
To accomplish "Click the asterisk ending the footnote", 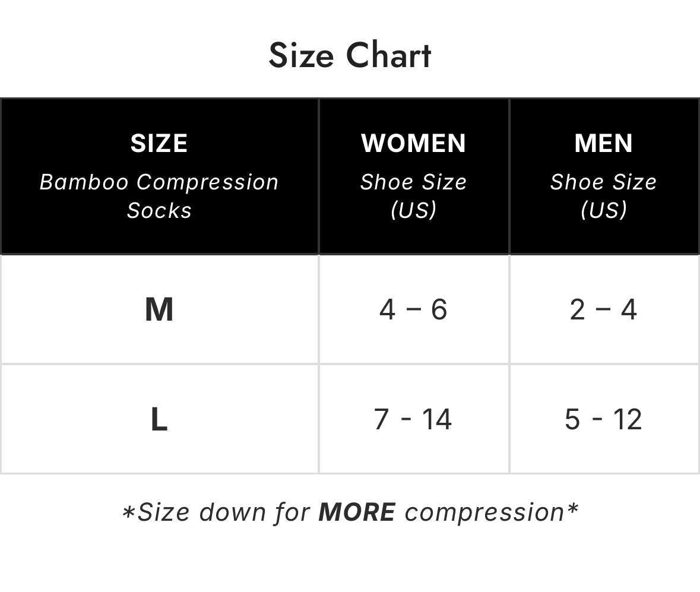I will pos(572,510).
